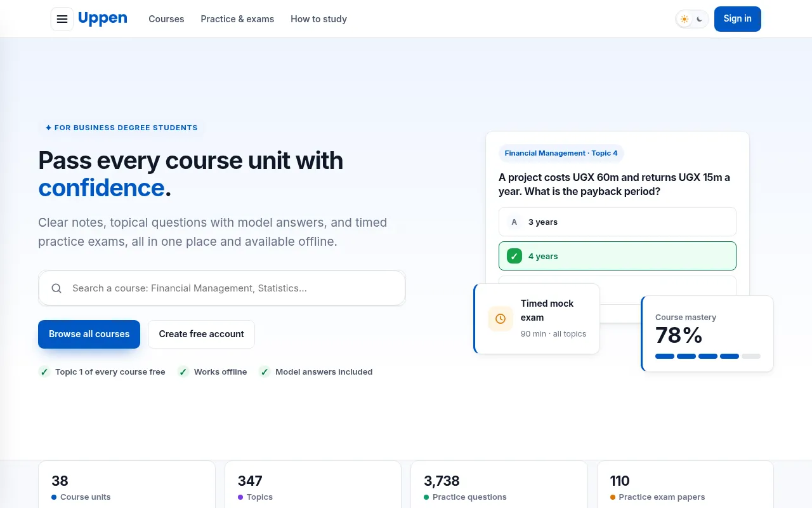Open the Timed mock exam card

point(537,319)
